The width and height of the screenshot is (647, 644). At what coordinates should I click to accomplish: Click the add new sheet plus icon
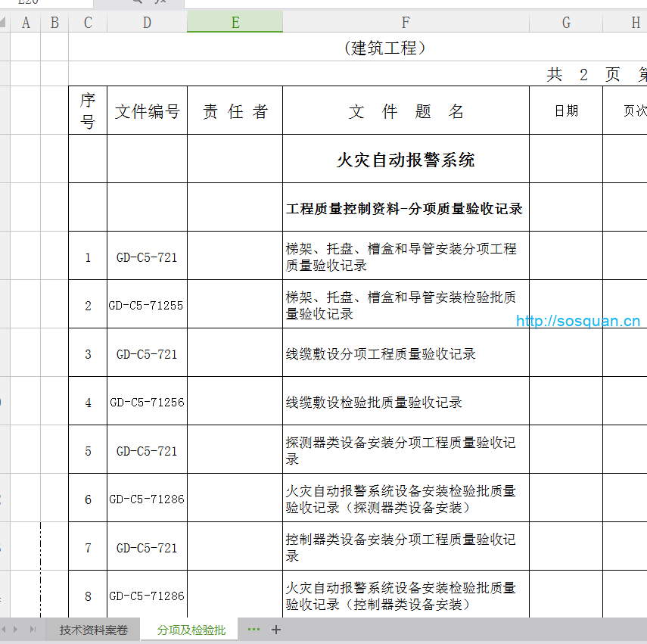[276, 630]
